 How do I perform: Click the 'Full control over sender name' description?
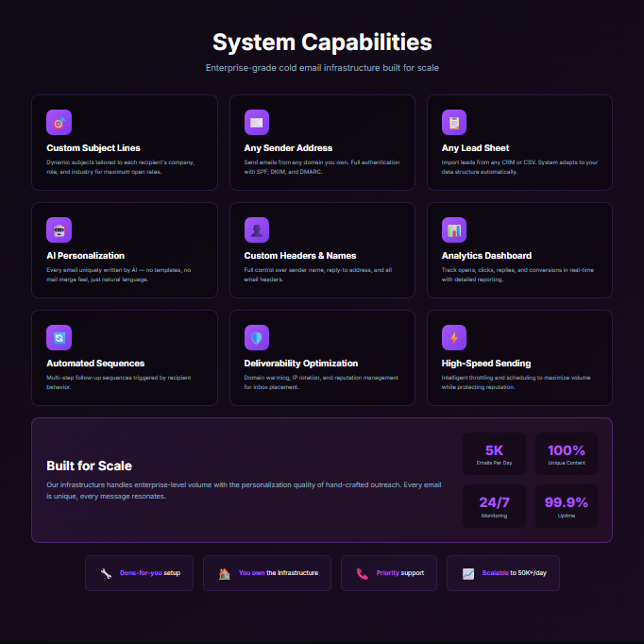318,275
